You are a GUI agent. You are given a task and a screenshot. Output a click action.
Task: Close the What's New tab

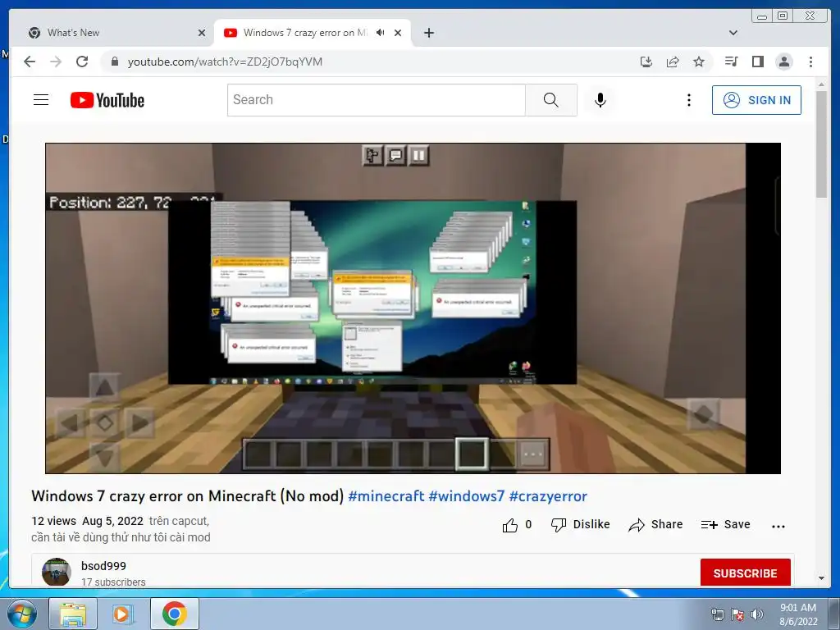[202, 33]
